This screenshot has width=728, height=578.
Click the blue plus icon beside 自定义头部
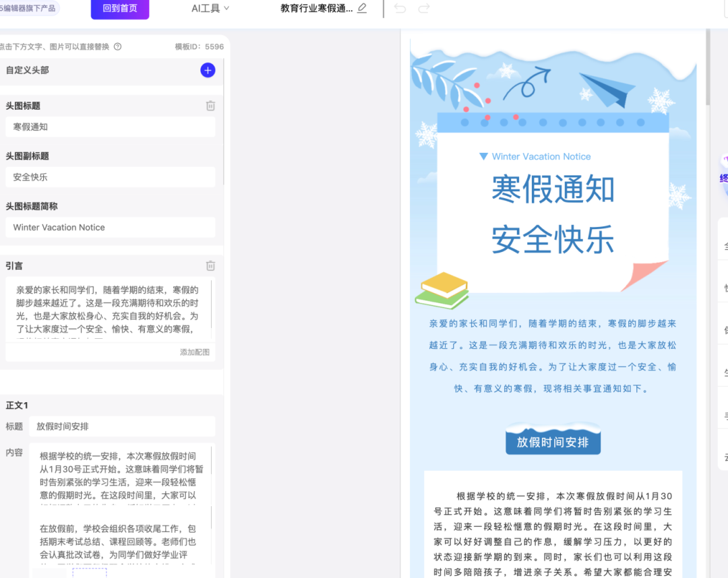pos(208,70)
